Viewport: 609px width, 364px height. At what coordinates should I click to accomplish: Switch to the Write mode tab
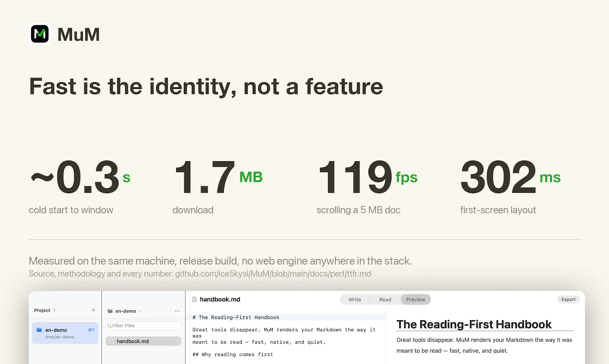tap(355, 300)
